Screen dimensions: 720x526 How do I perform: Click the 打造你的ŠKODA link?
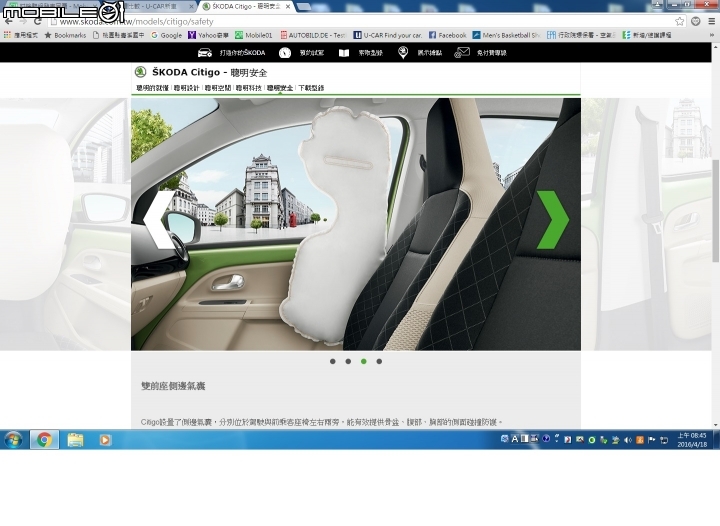[x=242, y=53]
